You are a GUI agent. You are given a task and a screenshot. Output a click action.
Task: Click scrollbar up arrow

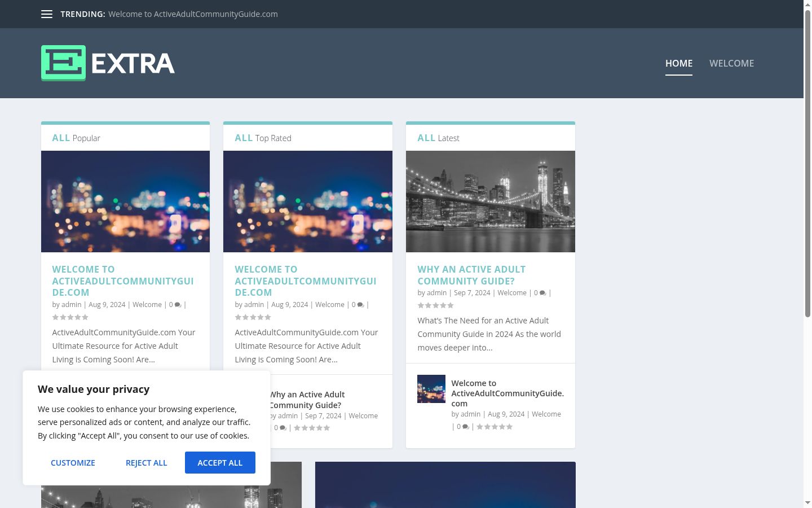click(x=807, y=5)
